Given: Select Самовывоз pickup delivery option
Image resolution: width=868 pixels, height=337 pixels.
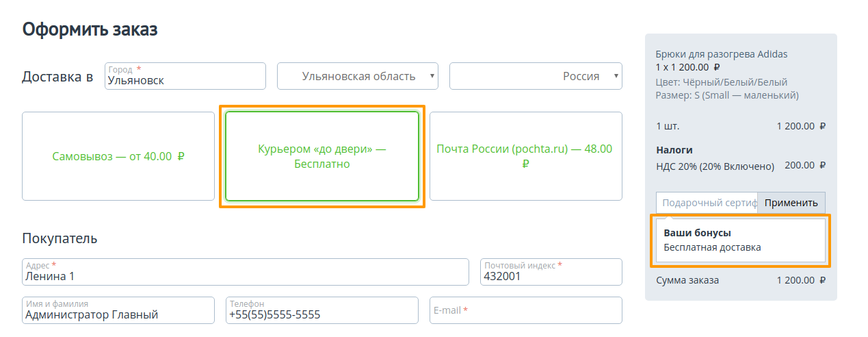Looking at the screenshot, I should click(118, 156).
